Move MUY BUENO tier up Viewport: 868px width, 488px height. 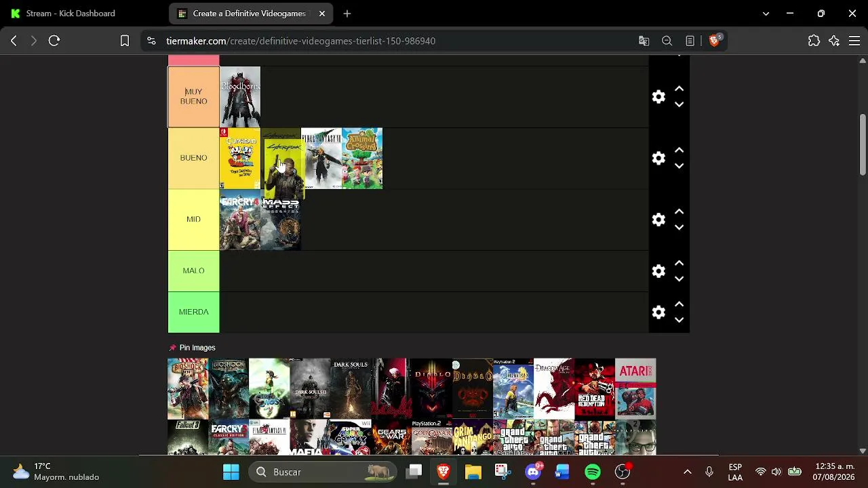tap(679, 89)
